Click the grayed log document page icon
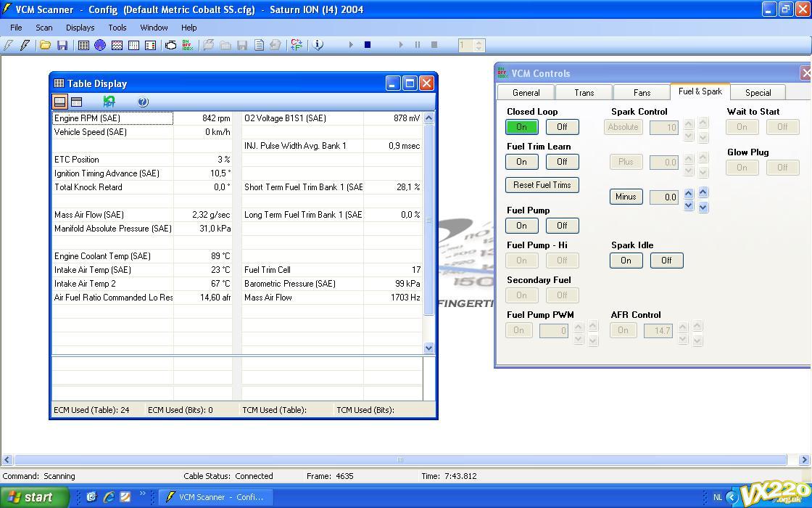The height and width of the screenshot is (508, 812). tap(259, 45)
